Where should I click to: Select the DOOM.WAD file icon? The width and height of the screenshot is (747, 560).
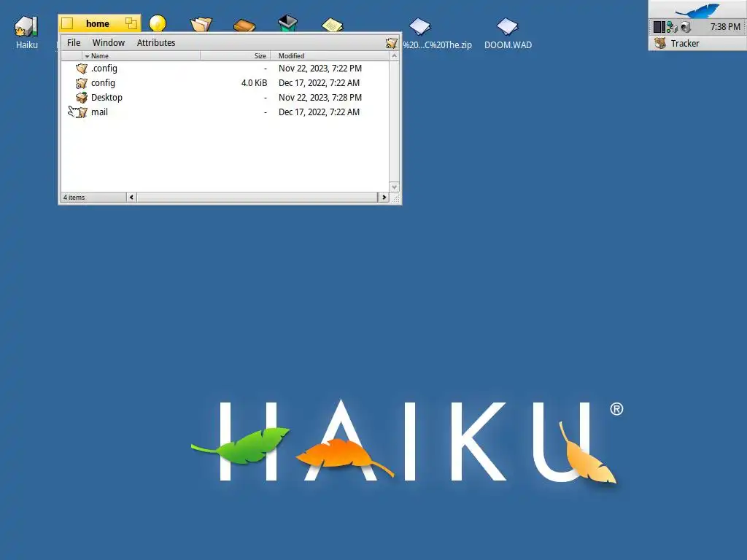pos(508,27)
